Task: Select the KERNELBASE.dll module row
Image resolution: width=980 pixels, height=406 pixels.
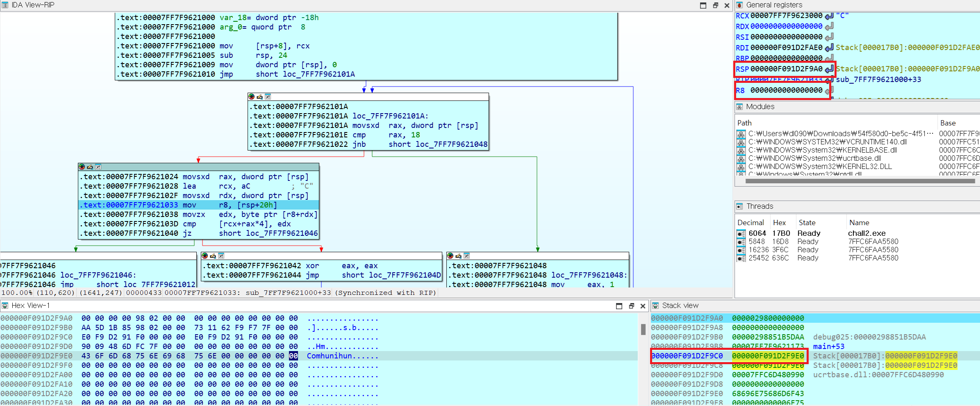Action: pyautogui.click(x=858, y=150)
